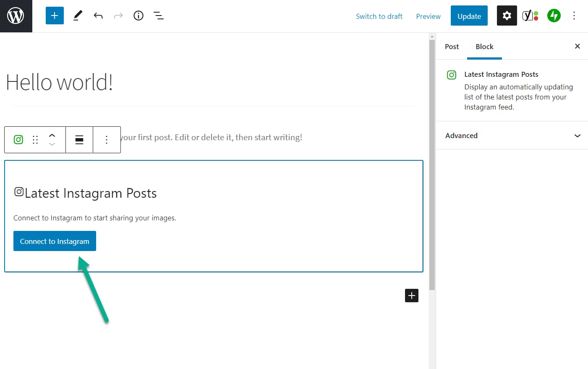Click the sidebar 'Latest Instagram Posts' title
The width and height of the screenshot is (588, 369).
pos(501,74)
